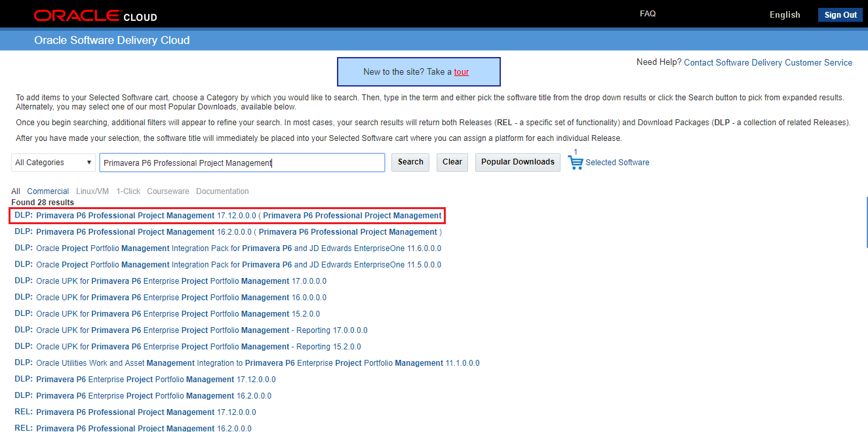Open Popular Downloads
The width and height of the screenshot is (868, 432).
pos(518,162)
